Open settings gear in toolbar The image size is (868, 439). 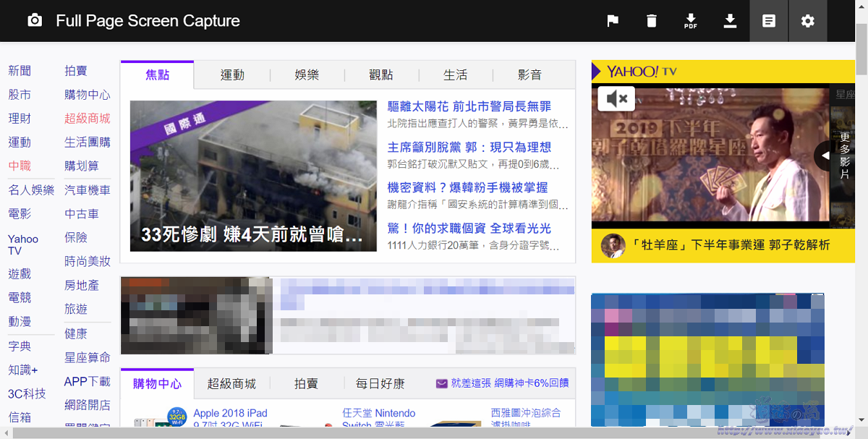tap(808, 21)
